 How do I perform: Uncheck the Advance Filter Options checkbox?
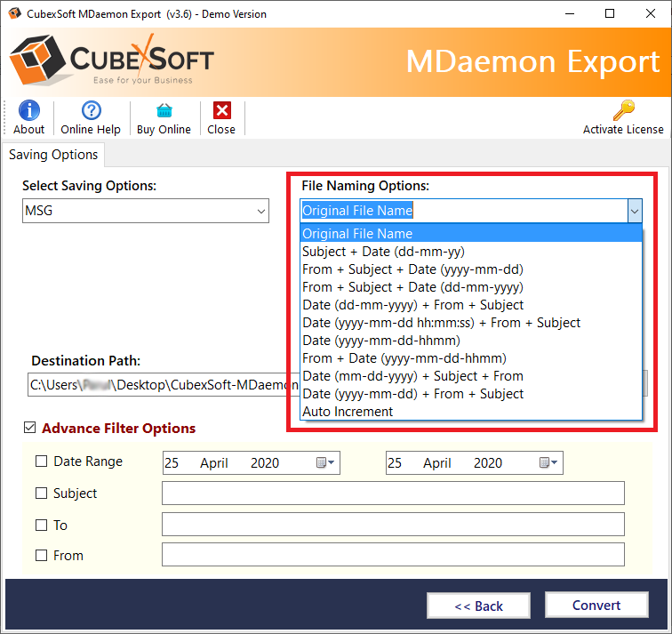click(29, 428)
